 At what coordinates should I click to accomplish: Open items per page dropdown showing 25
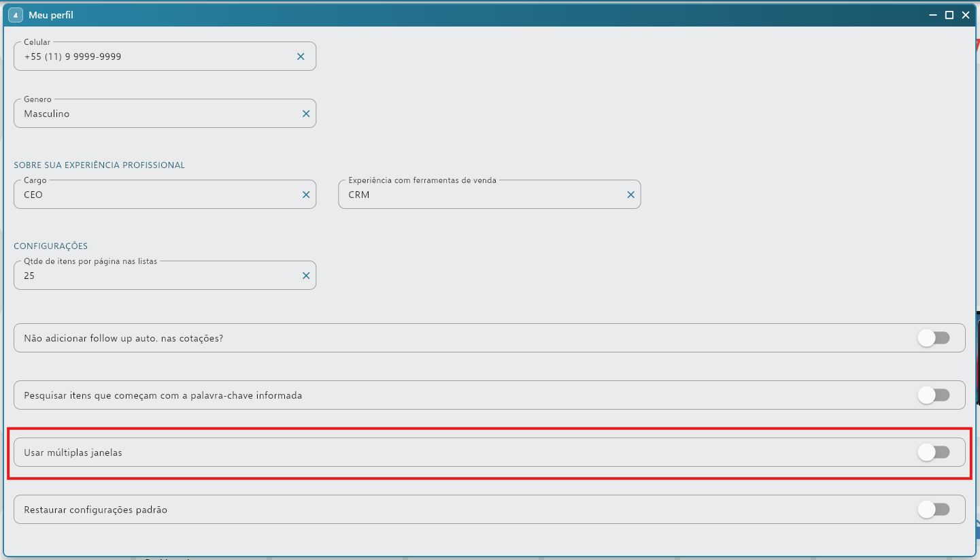156,276
